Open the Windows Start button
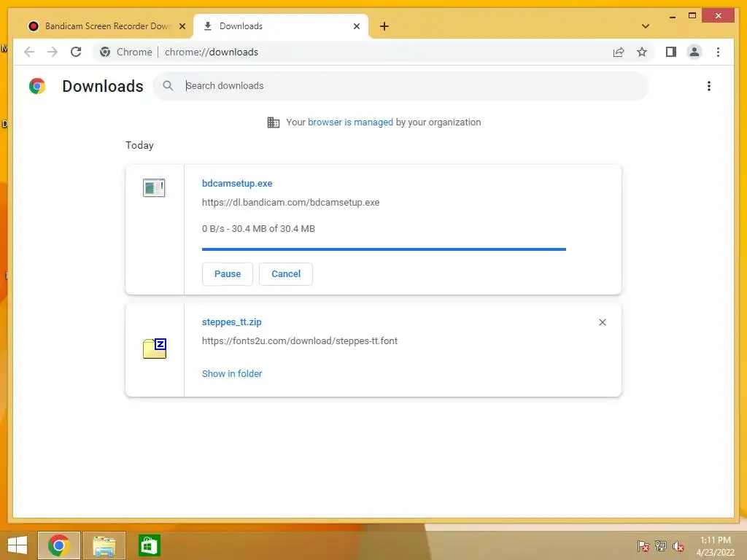 pos(18,545)
